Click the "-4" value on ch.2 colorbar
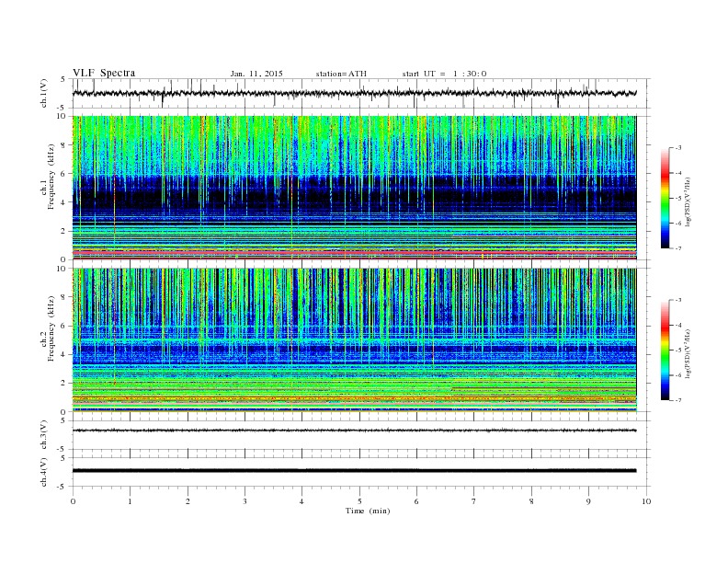This screenshot has width=728, height=563. point(678,325)
